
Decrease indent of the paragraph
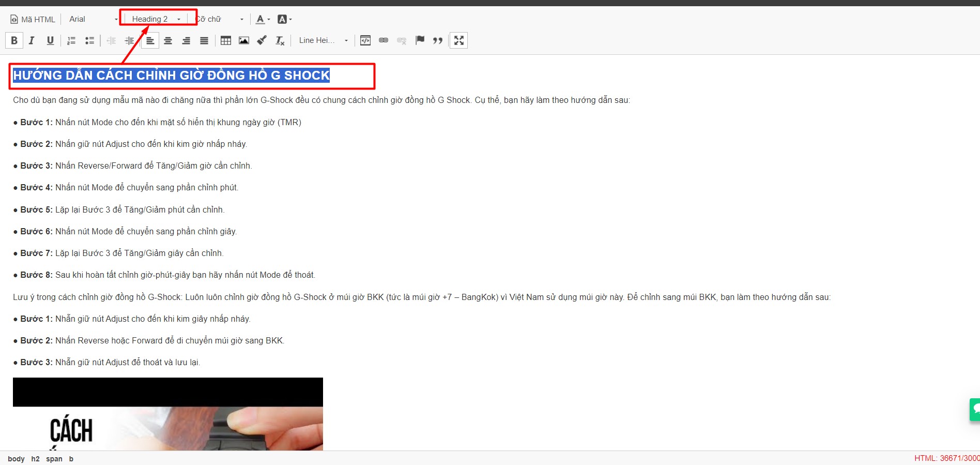111,40
